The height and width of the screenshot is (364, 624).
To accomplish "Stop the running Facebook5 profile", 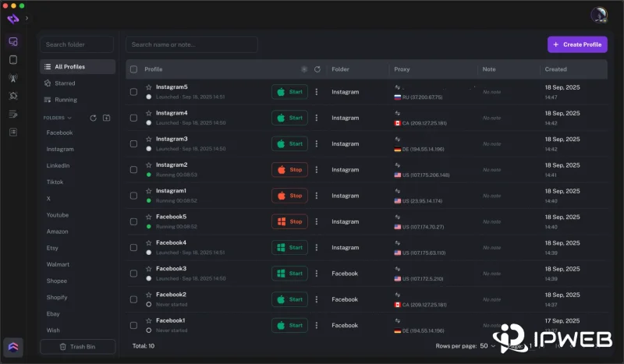I will pyautogui.click(x=289, y=221).
